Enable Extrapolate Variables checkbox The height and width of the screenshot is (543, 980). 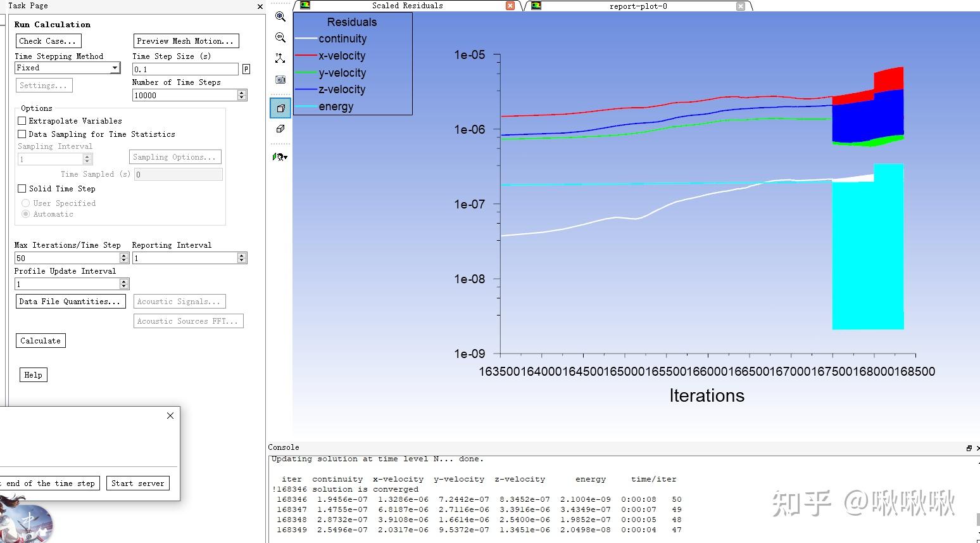pyautogui.click(x=22, y=121)
